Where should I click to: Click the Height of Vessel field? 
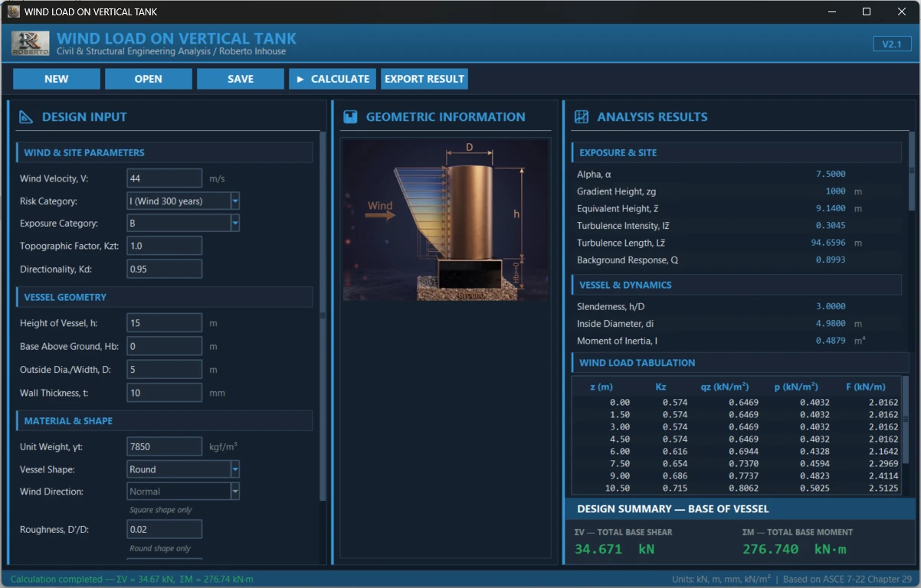tap(164, 323)
